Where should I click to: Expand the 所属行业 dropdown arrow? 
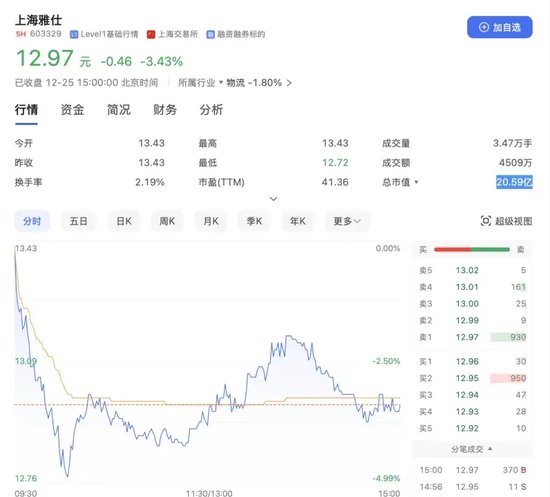(x=221, y=82)
